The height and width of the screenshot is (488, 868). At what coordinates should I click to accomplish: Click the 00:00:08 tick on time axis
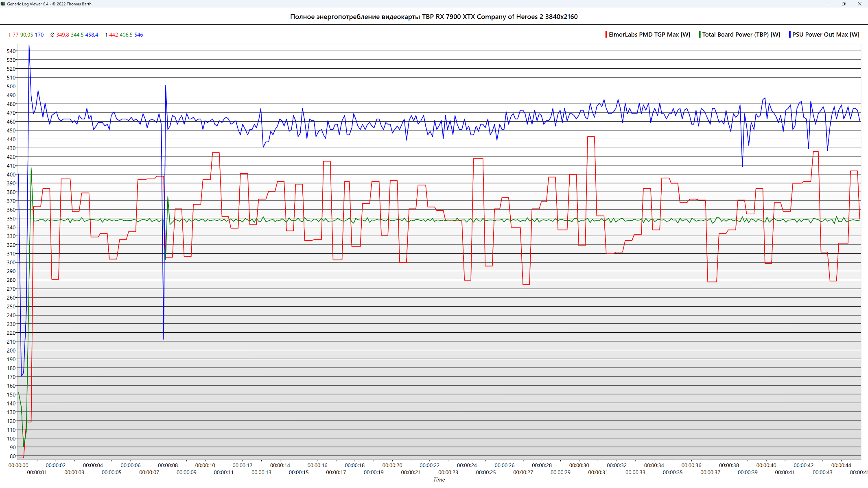pyautogui.click(x=168, y=465)
